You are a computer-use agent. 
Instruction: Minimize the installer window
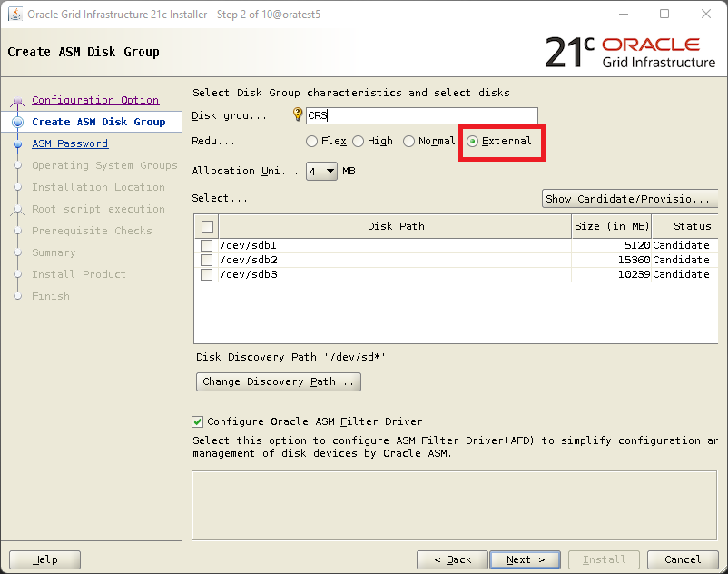pos(624,14)
